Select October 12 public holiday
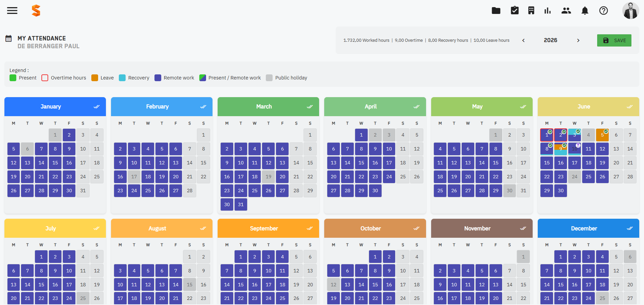The image size is (644, 305). tap(333, 285)
